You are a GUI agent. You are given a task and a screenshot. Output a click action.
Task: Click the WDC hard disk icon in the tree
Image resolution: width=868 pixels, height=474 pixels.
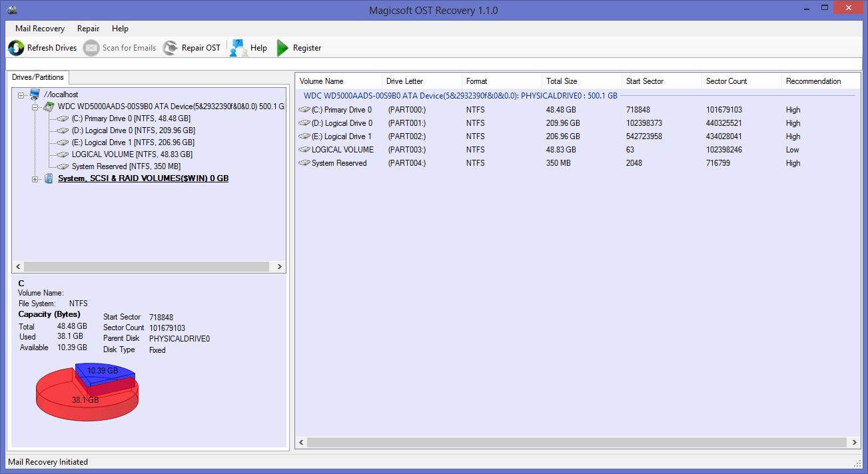pos(49,106)
